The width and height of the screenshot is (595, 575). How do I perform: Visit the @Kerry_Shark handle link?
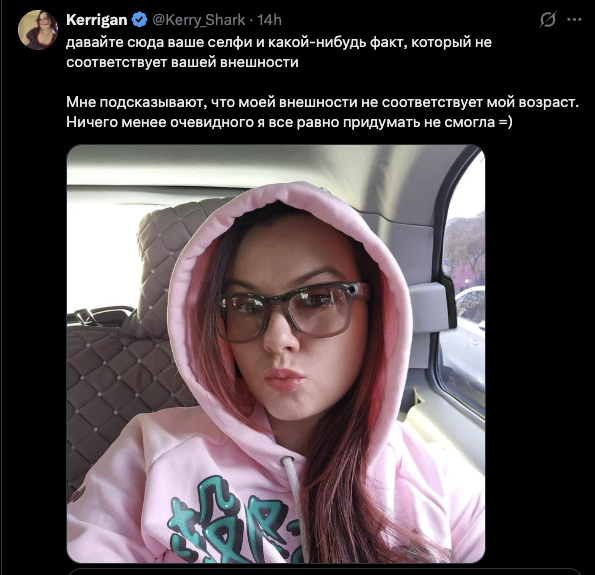click(x=198, y=20)
